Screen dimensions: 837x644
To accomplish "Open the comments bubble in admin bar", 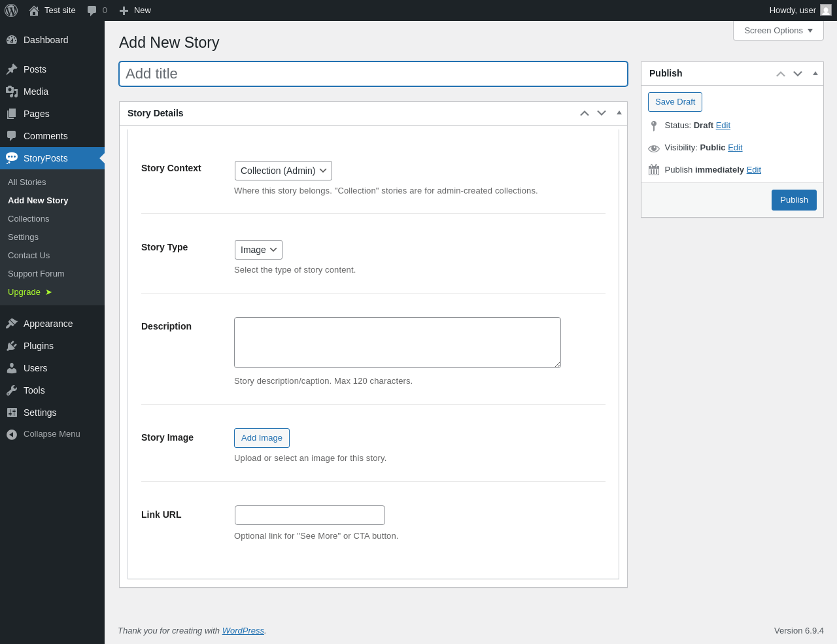I will (x=97, y=10).
